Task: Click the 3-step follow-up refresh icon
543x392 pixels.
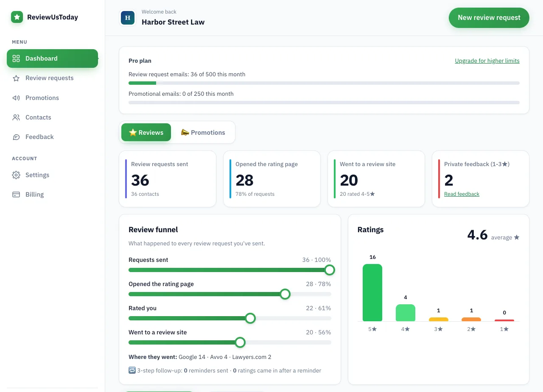Action: coord(132,370)
